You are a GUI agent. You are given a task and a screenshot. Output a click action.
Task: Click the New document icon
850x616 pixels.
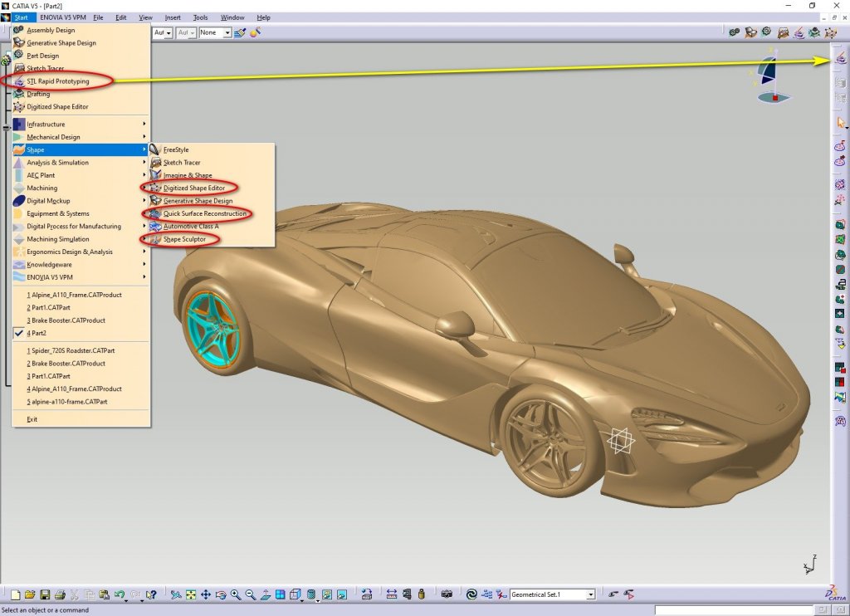click(x=16, y=594)
